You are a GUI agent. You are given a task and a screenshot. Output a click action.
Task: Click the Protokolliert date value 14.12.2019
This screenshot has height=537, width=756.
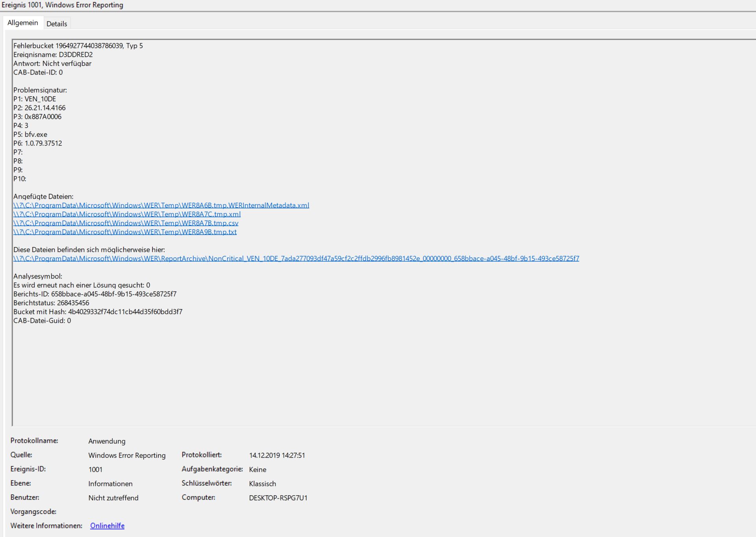[277, 455]
